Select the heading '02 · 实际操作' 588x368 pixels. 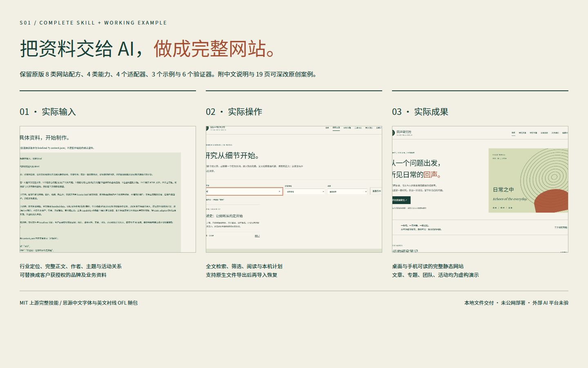[x=234, y=112]
